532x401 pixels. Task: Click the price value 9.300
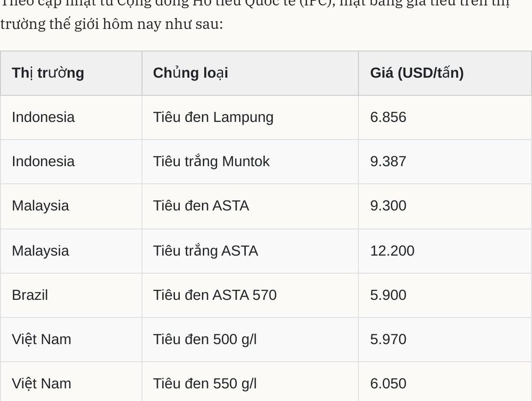[388, 206]
